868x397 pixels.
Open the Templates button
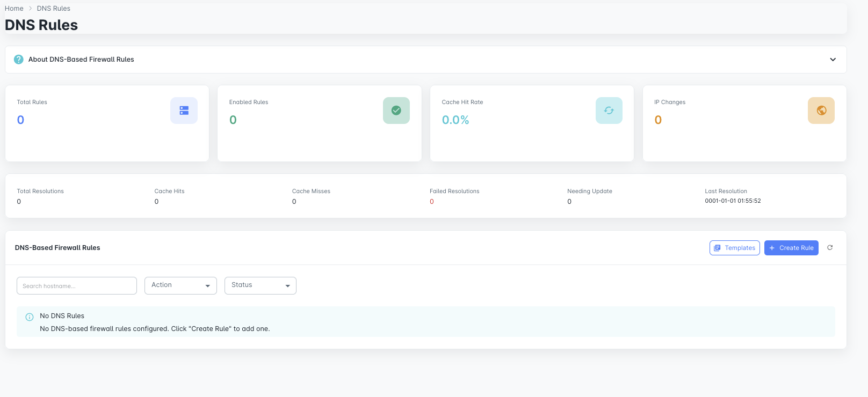tap(734, 248)
